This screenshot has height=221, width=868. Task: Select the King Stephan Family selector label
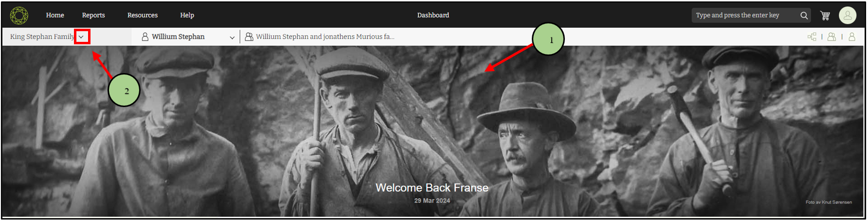click(42, 37)
